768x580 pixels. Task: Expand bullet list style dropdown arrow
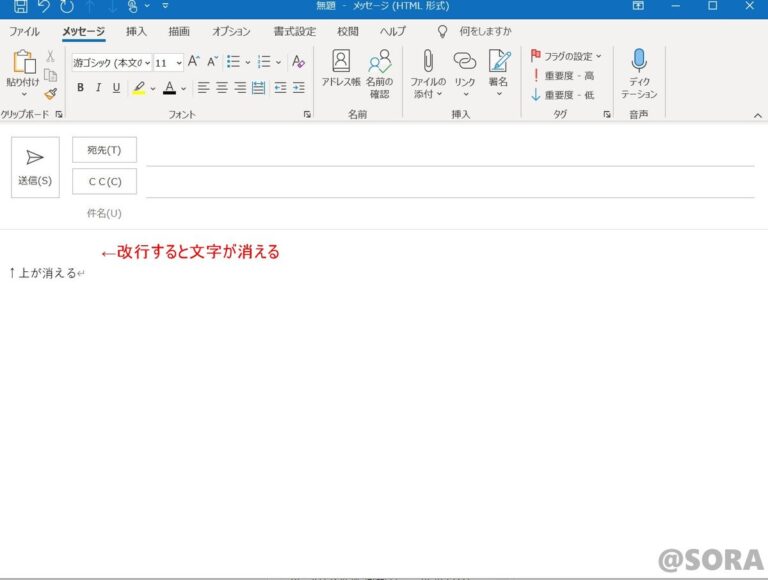[x=247, y=62]
